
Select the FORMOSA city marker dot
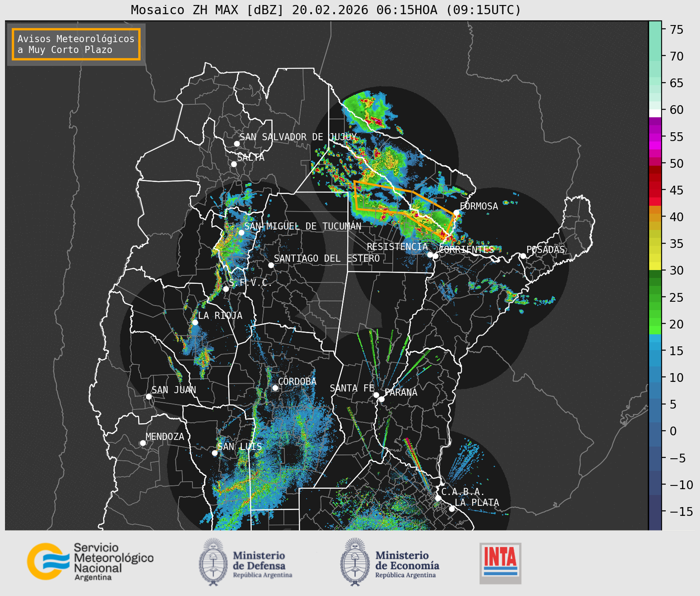(x=457, y=212)
